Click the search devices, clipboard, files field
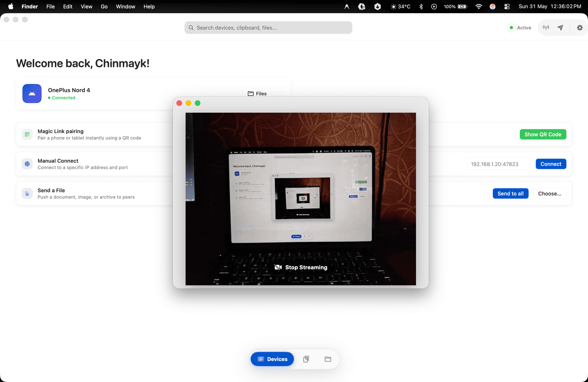 (x=268, y=28)
